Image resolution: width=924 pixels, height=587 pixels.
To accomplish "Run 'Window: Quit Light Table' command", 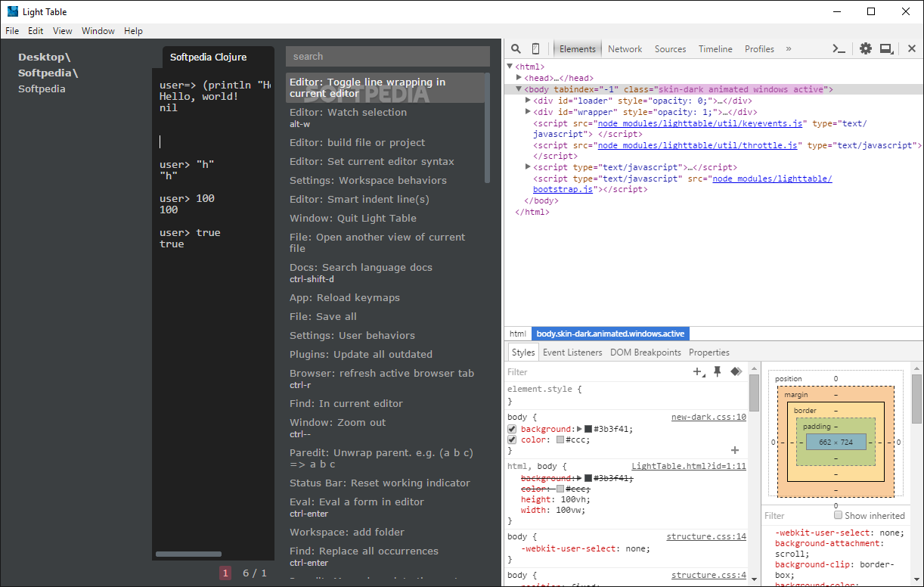I will click(387, 218).
